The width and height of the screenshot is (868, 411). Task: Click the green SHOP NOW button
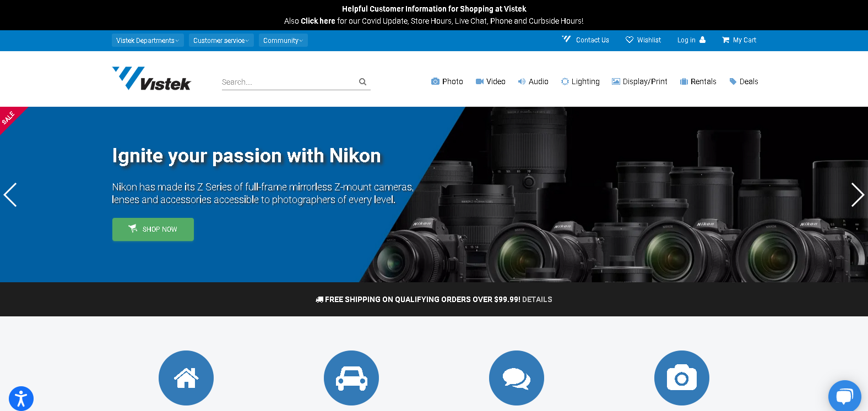153,229
